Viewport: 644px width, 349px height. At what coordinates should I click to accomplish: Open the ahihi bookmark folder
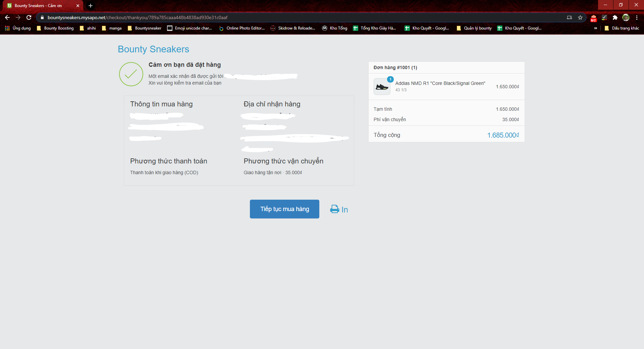pyautogui.click(x=88, y=28)
